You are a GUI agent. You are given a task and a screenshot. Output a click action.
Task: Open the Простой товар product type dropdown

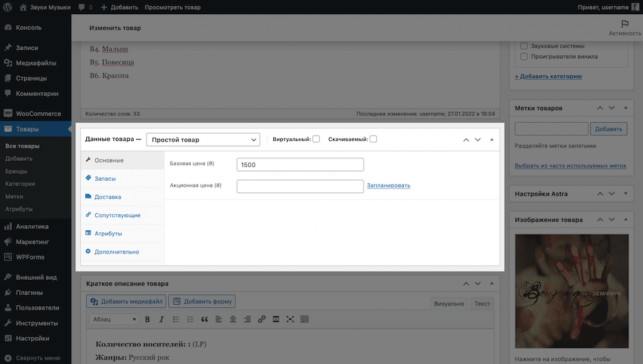point(203,140)
